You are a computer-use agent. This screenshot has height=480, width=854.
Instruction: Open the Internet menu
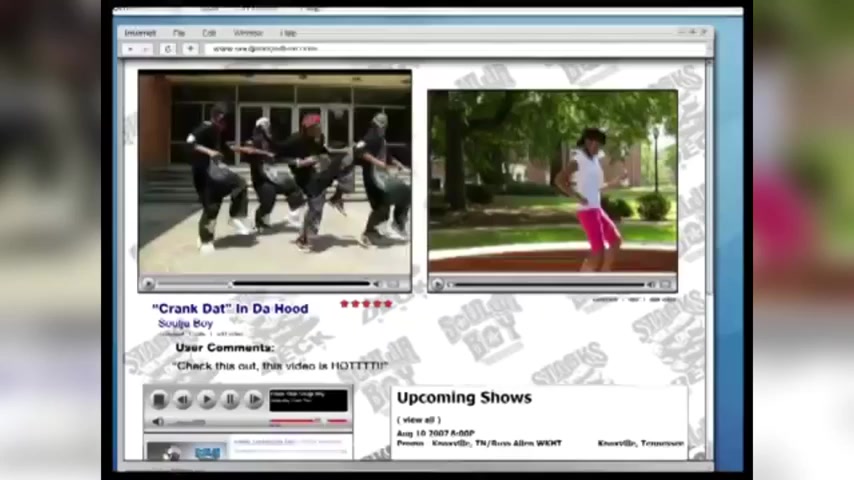[140, 33]
